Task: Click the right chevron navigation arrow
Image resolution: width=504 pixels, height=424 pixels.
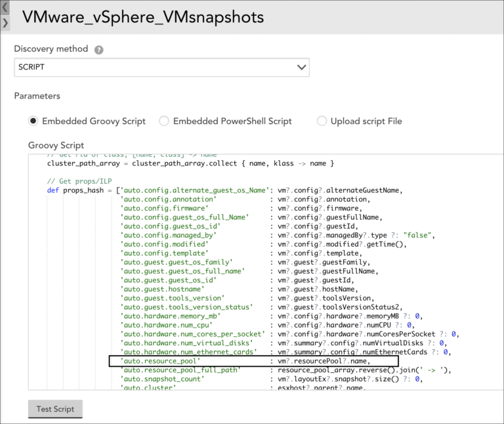Action: pos(5,23)
